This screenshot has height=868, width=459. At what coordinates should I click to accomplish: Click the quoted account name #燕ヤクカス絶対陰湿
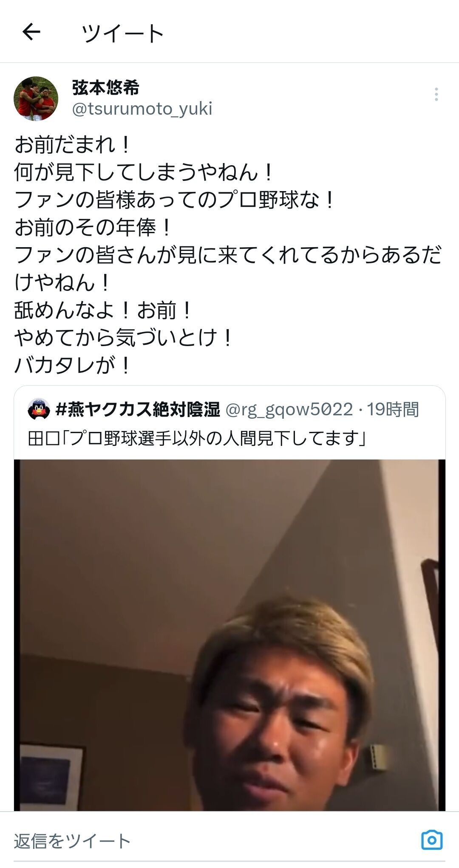click(x=138, y=409)
